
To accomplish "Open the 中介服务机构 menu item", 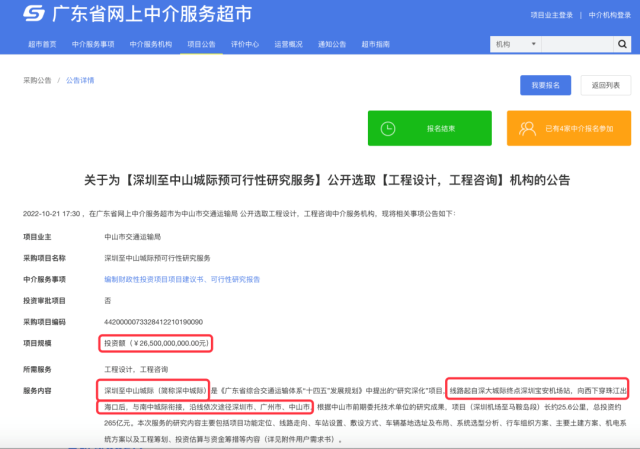I will pyautogui.click(x=151, y=44).
